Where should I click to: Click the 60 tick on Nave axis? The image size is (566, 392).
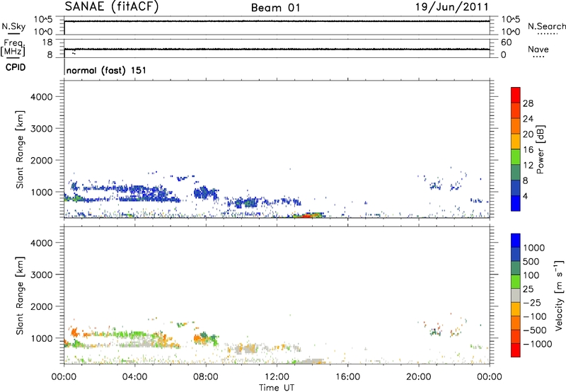coord(506,42)
